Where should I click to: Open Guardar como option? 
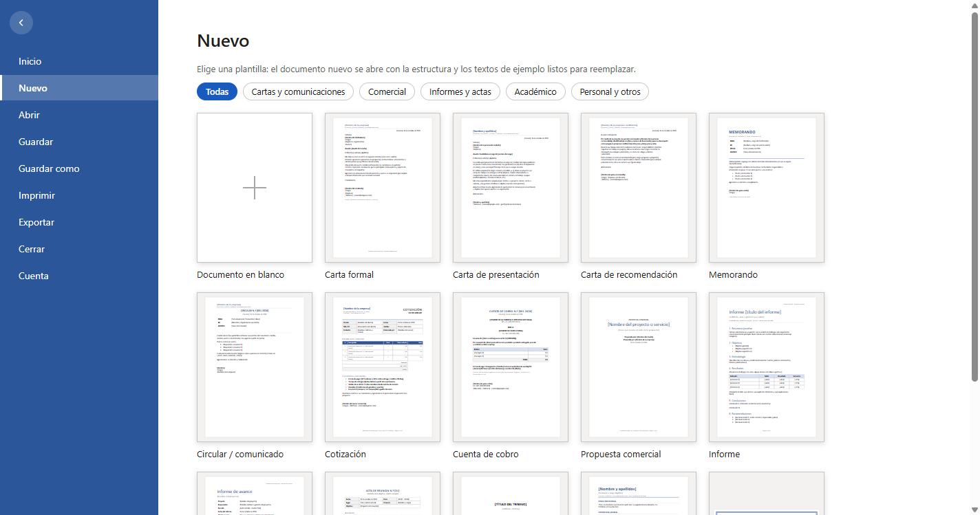coord(79,168)
